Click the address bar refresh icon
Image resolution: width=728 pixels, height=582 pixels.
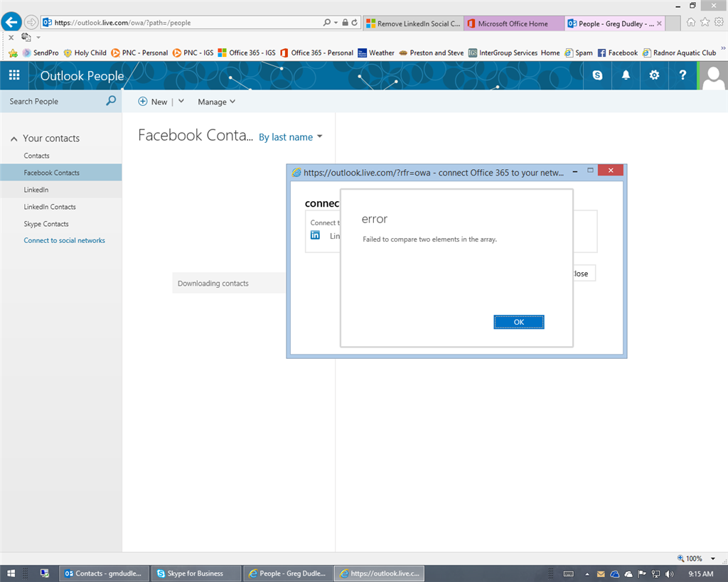coord(354,22)
